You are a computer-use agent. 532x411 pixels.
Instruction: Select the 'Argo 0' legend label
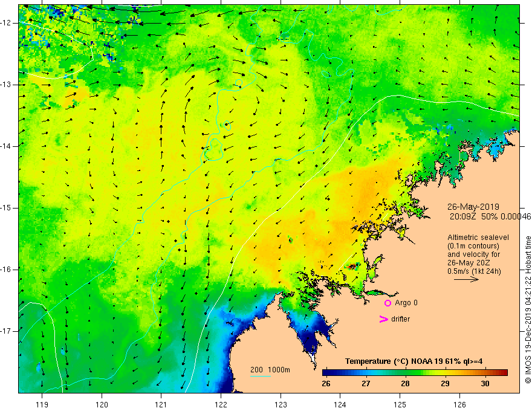pyautogui.click(x=406, y=303)
